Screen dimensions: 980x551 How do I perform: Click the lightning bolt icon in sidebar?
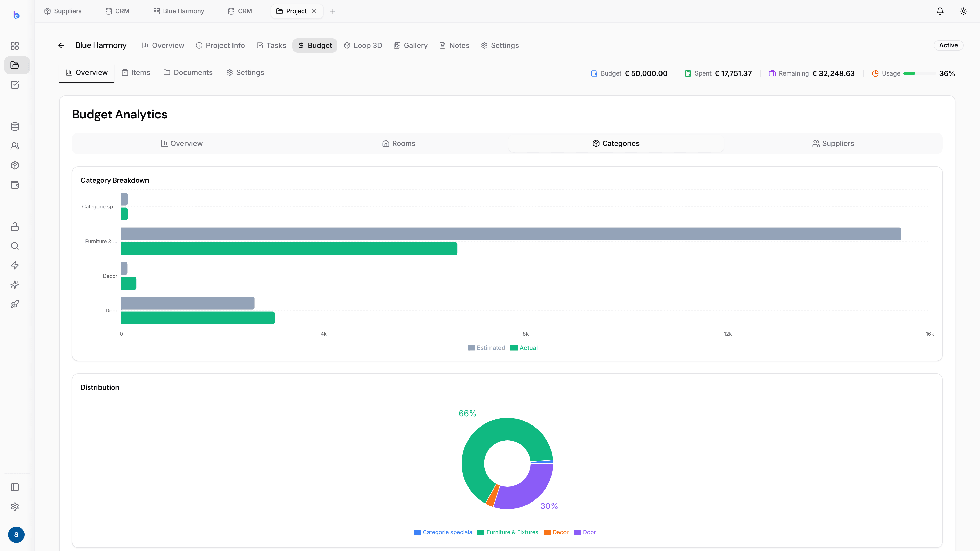(15, 265)
